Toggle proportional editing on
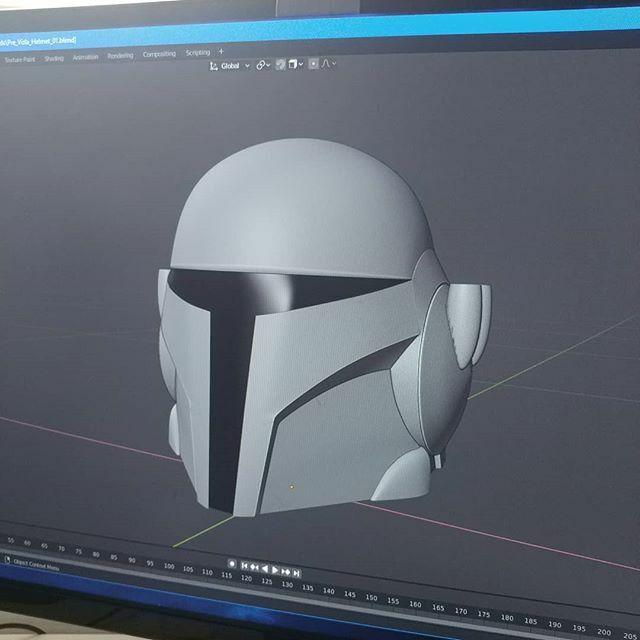The image size is (640, 640). coord(313,64)
